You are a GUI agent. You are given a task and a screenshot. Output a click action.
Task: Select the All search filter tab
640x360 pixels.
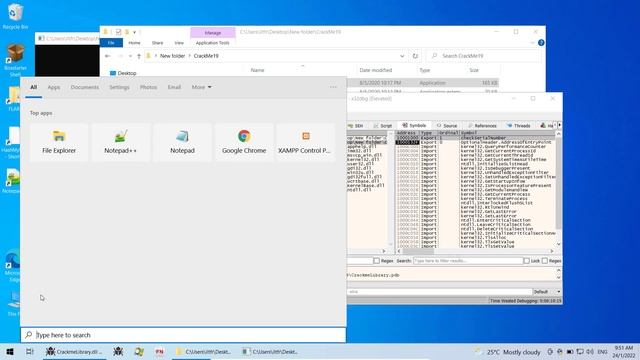click(x=33, y=87)
